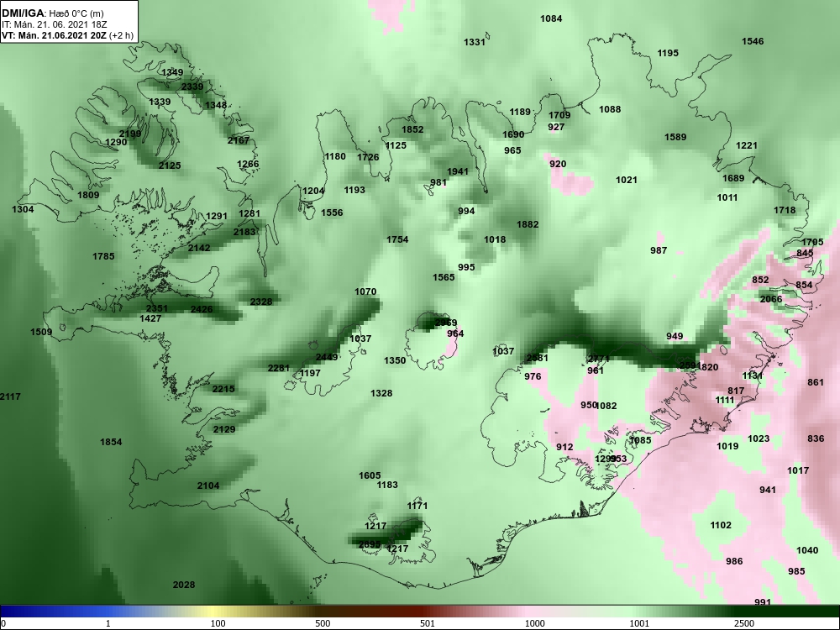The height and width of the screenshot is (630, 840).
Task: Click the map value 1809
Action: 88,195
